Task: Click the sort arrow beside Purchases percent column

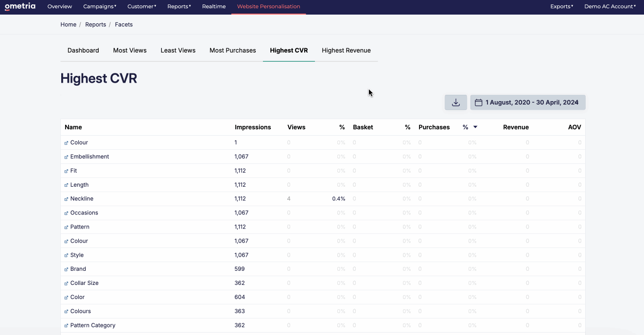Action: (x=475, y=127)
